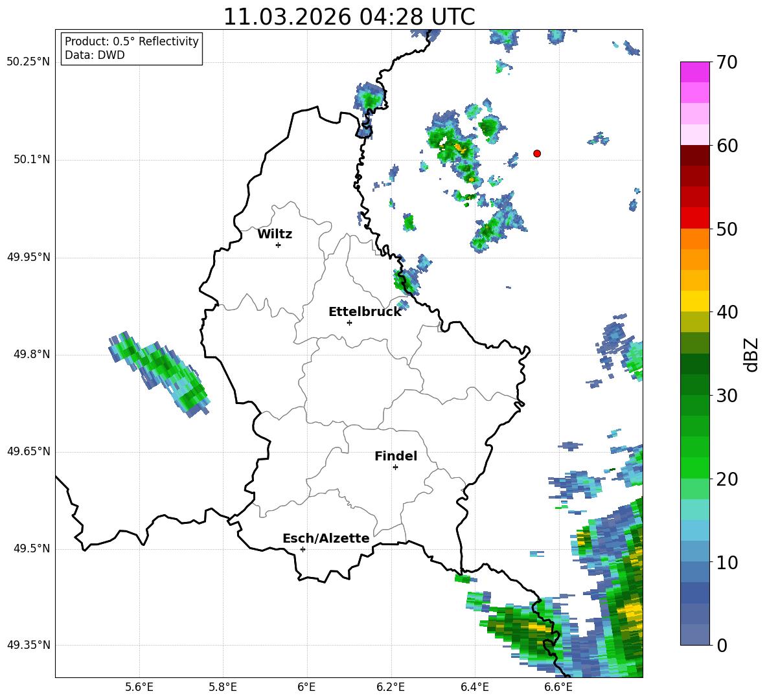This screenshot has width=767, height=700.
Task: Click the 'Data: DWD' text
Action: coord(95,55)
